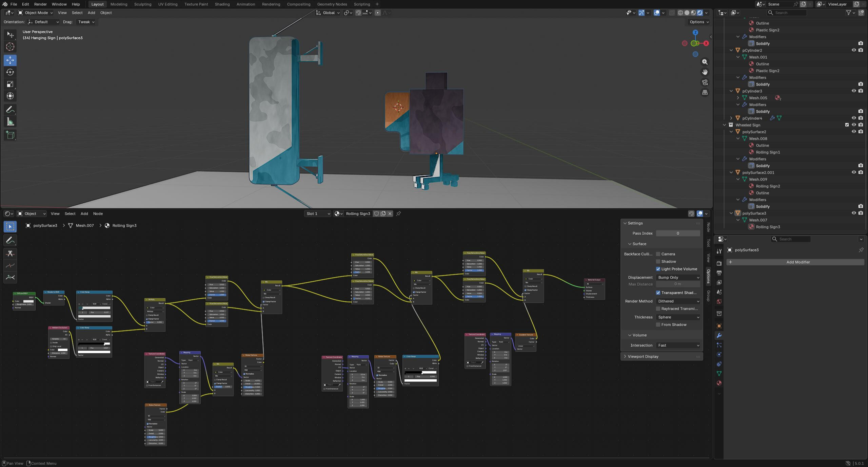The image size is (868, 467).
Task: Uncheck Transparent Shadows option
Action: tap(658, 293)
